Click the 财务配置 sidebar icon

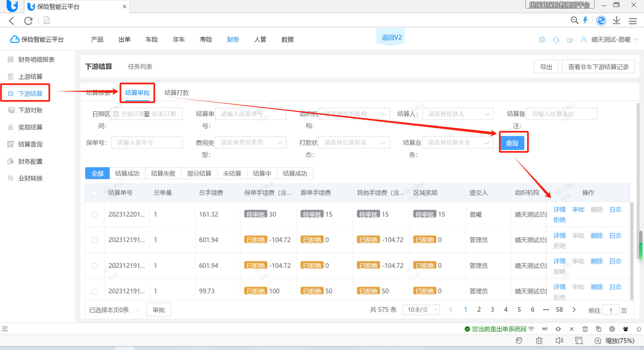pos(11,161)
